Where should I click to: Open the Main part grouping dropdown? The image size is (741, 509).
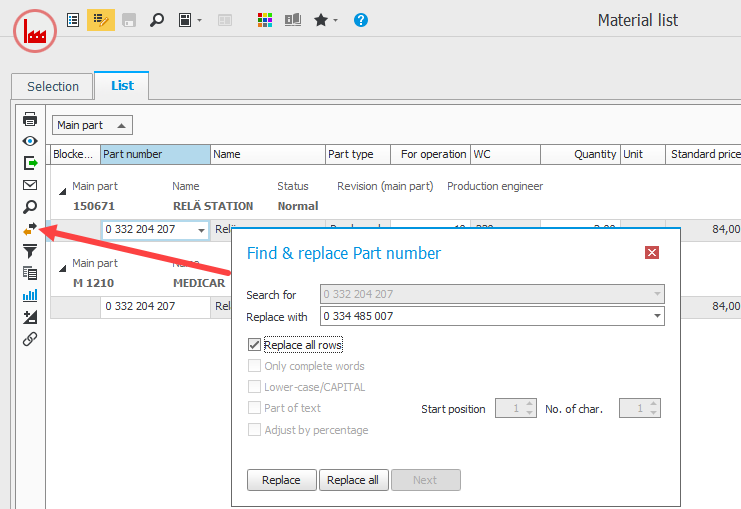[x=92, y=125]
